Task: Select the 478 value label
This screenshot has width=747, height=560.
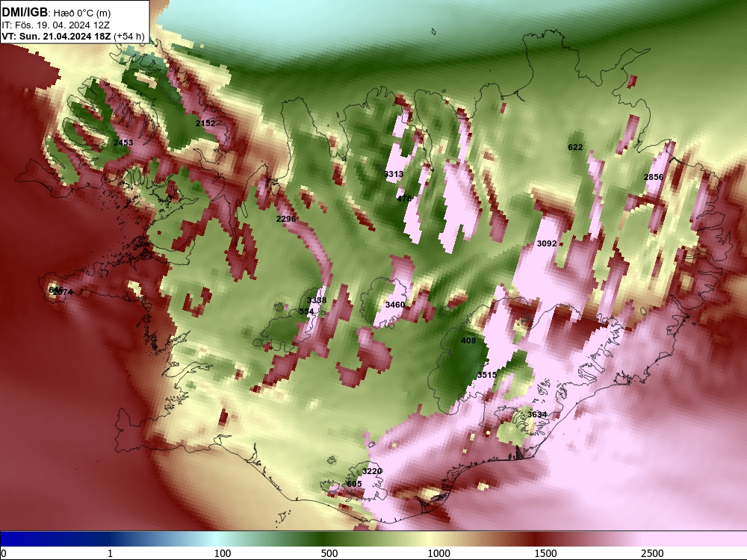Action: 403,199
